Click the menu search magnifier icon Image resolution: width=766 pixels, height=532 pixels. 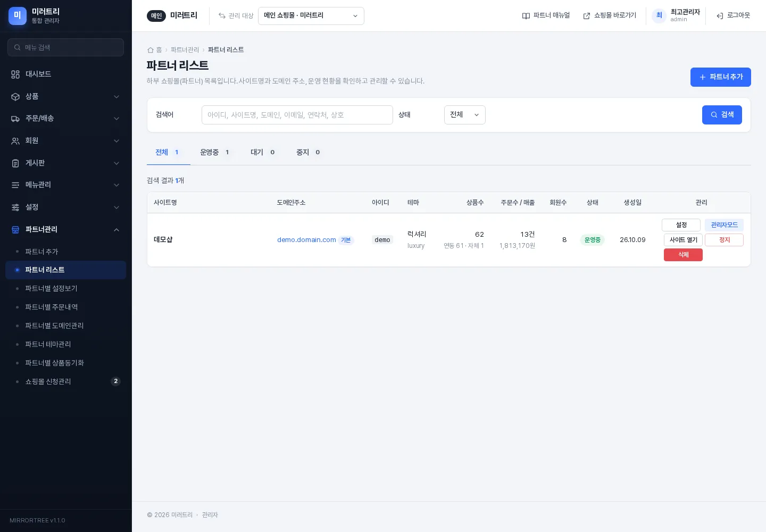coord(18,47)
